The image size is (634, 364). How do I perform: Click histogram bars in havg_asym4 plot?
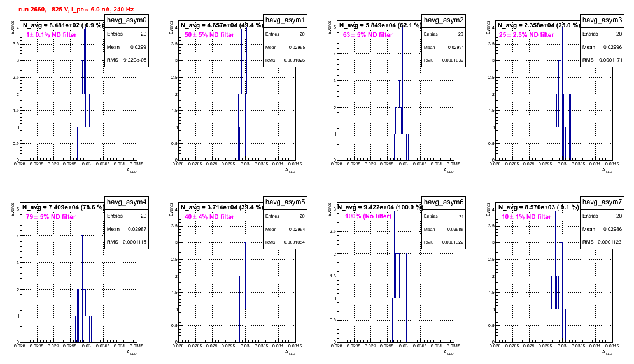pyautogui.click(x=83, y=277)
